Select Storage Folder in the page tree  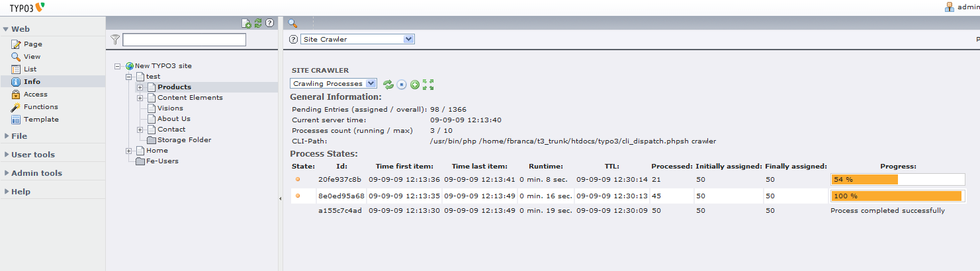pos(184,140)
